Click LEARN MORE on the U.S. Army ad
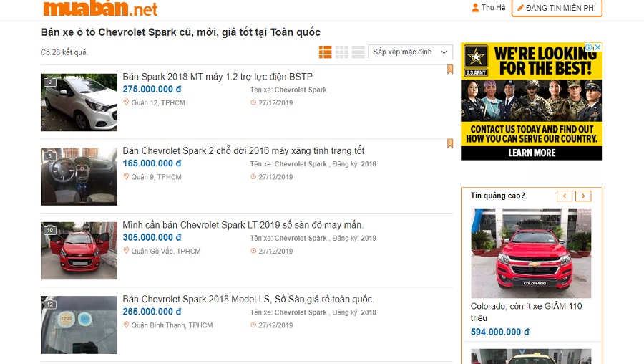The image size is (644, 364). coord(532,153)
